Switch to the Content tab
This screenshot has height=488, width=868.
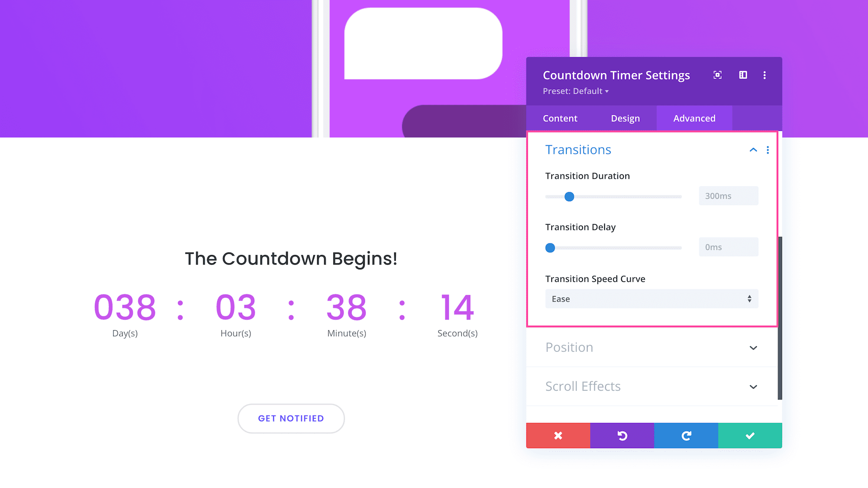(x=559, y=118)
